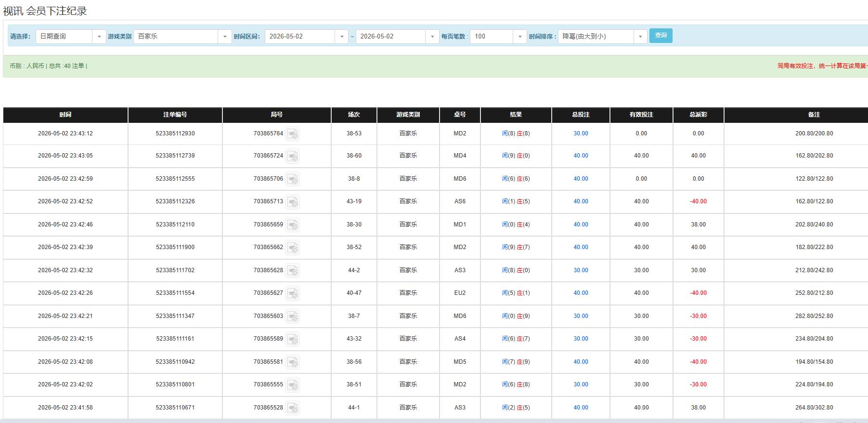Image resolution: width=868 pixels, height=423 pixels.
Task: Click the 查询 search button
Action: (x=661, y=36)
